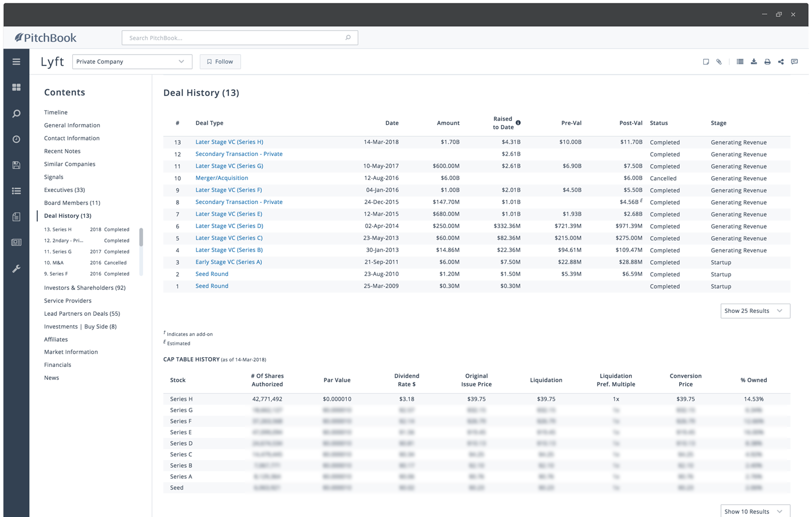
Task: Open the comment icon in top toolbar
Action: coord(794,61)
